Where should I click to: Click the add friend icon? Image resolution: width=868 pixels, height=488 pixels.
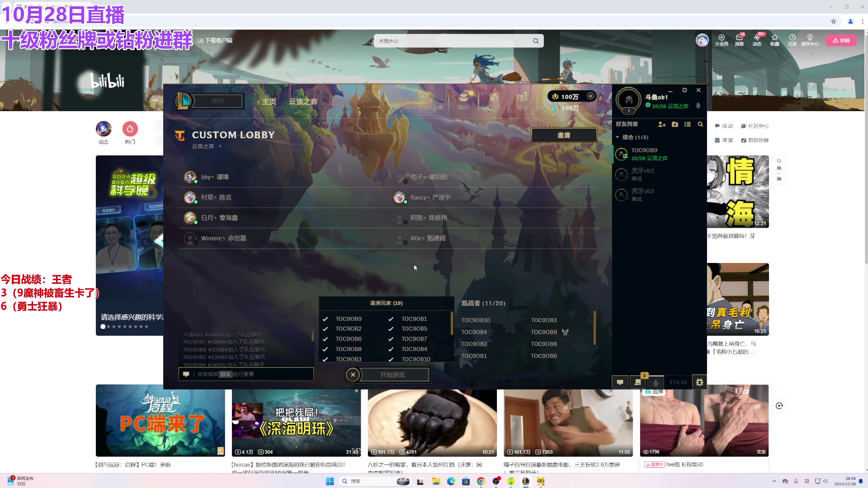tap(662, 124)
